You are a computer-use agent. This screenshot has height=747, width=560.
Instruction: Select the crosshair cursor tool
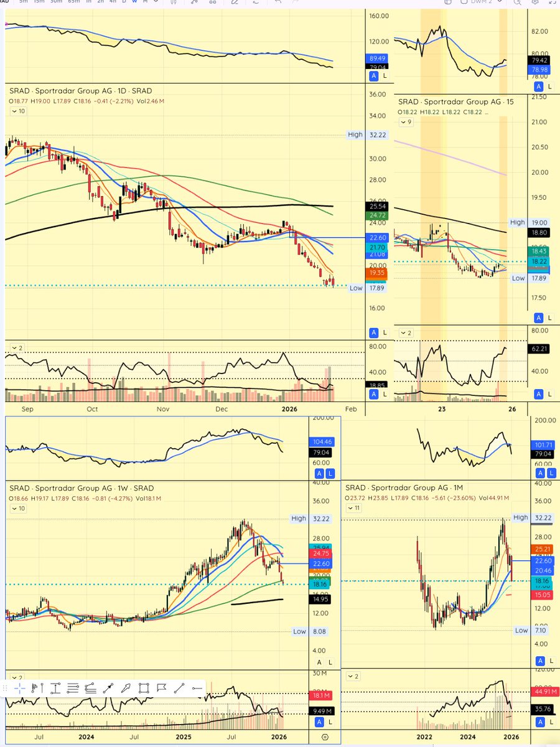(x=19, y=688)
